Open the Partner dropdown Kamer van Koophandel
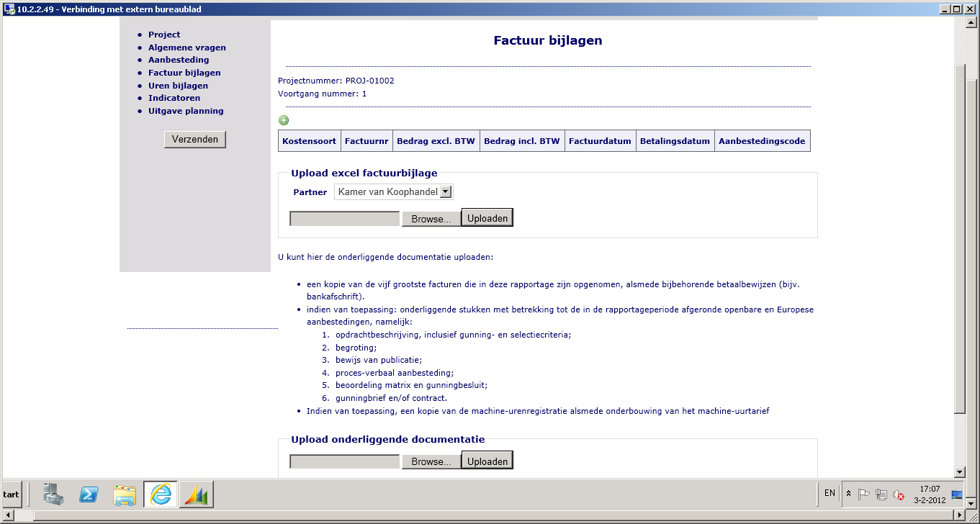Image resolution: width=980 pixels, height=524 pixels. pos(394,192)
